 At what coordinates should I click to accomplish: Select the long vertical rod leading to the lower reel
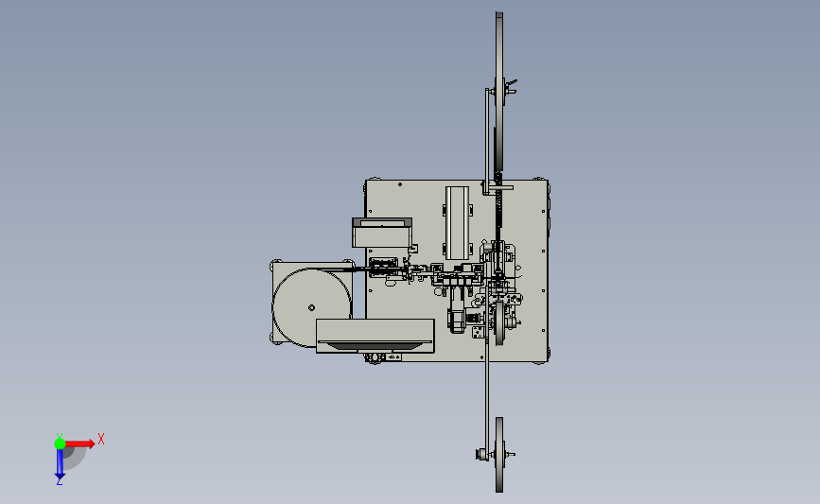coord(487,374)
